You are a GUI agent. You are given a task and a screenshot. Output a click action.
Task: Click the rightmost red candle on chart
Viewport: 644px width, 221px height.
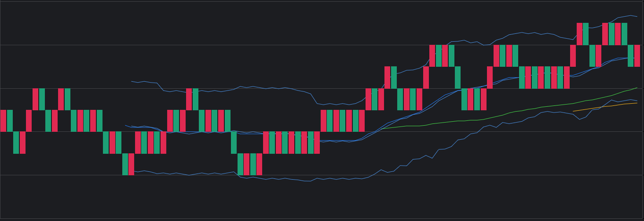click(x=637, y=56)
